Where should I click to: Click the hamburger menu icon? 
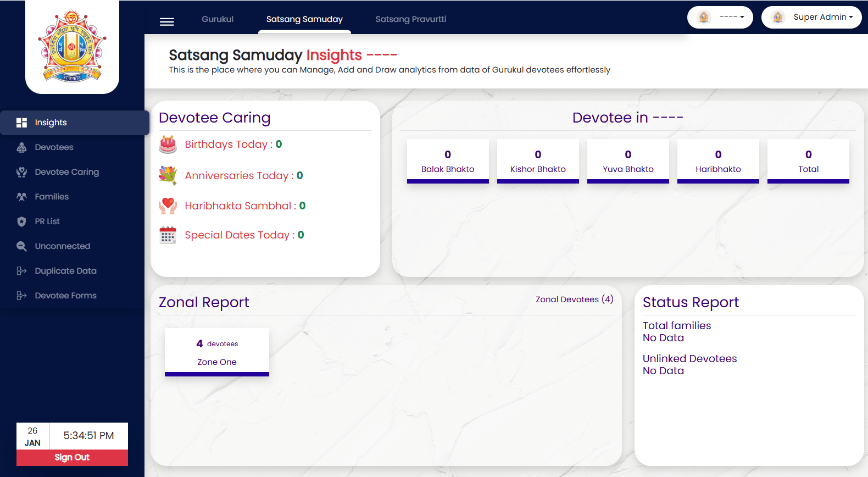(166, 22)
